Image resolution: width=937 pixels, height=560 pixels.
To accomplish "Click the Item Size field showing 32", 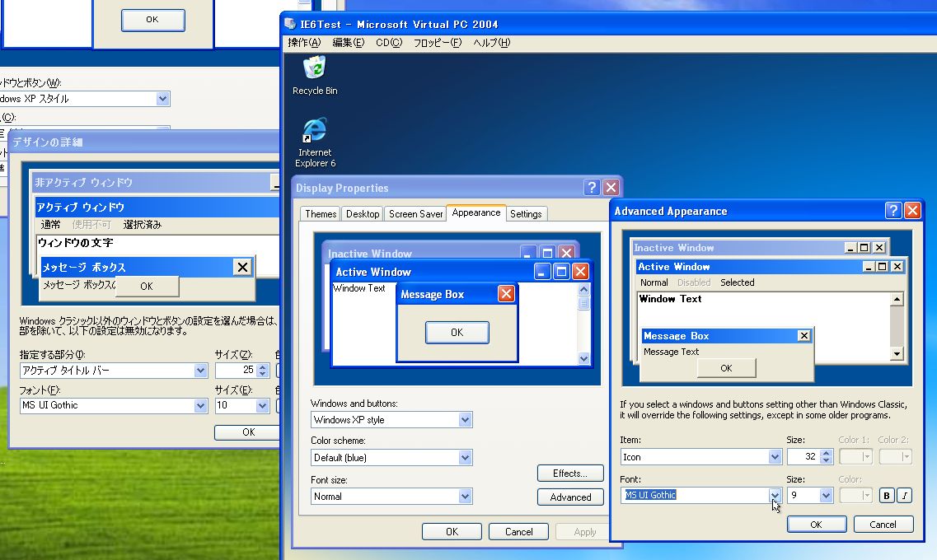I will pos(803,457).
